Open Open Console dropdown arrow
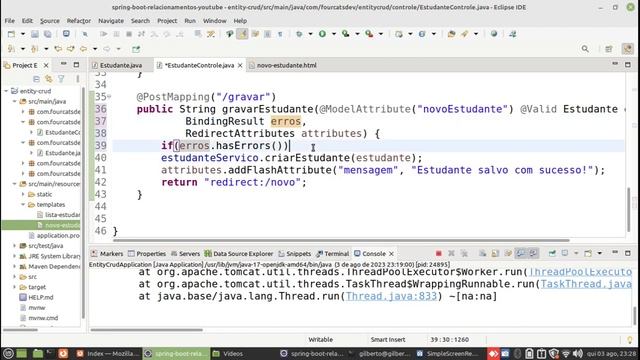 pos(600,253)
